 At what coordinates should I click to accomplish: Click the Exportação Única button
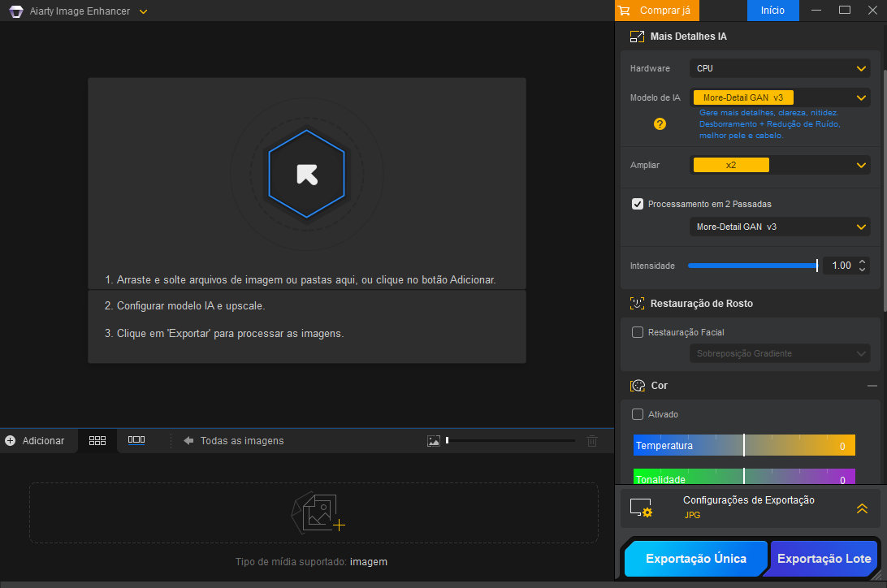pyautogui.click(x=696, y=559)
